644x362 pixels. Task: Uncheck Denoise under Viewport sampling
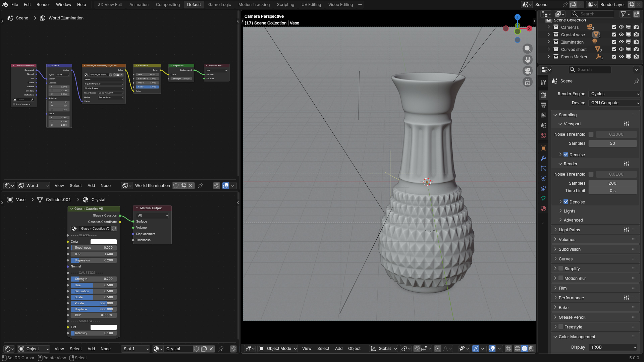(x=566, y=155)
